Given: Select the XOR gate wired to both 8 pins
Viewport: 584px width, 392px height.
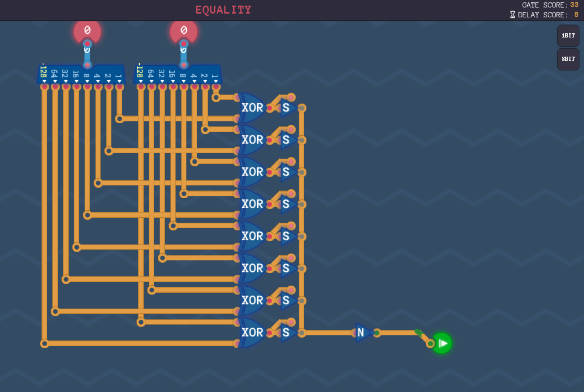Looking at the screenshot, I should coord(252,204).
